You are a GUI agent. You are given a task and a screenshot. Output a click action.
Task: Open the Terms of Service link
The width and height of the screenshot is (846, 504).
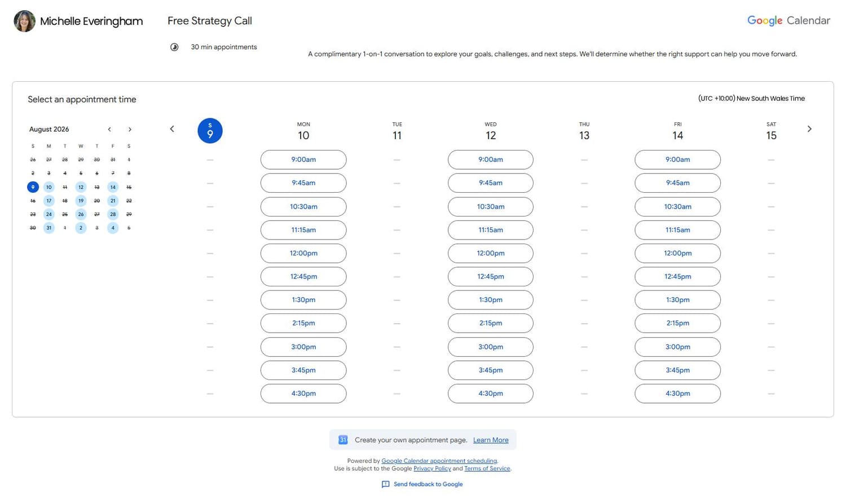[487, 468]
